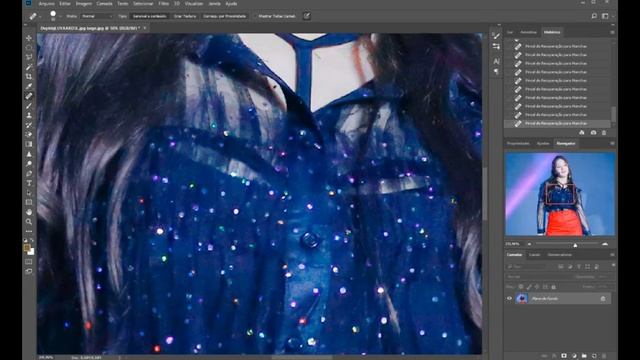640x360 pixels.
Task: Create a new layer in Layers panel
Action: click(x=594, y=356)
